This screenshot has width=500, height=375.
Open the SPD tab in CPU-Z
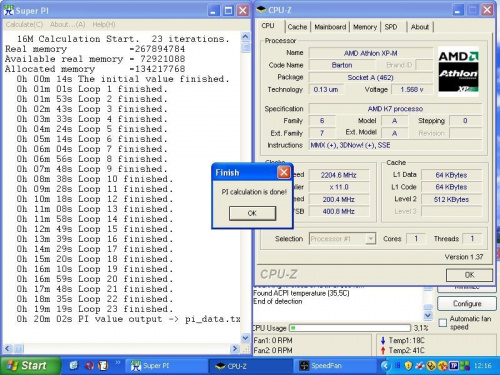[391, 27]
